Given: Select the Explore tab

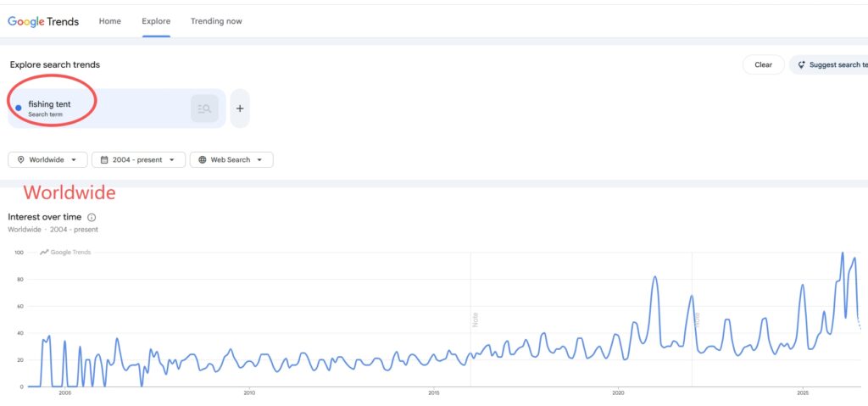Looking at the screenshot, I should click(x=156, y=21).
